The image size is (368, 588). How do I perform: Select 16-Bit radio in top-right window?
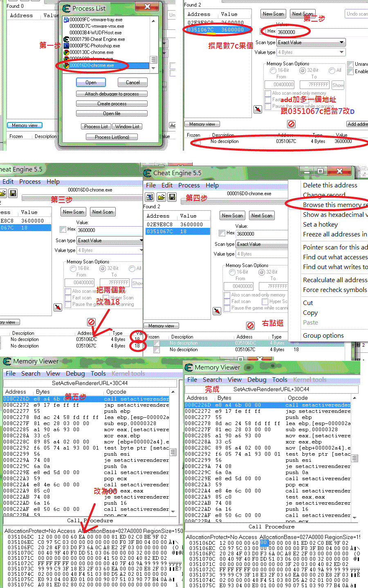(x=273, y=71)
